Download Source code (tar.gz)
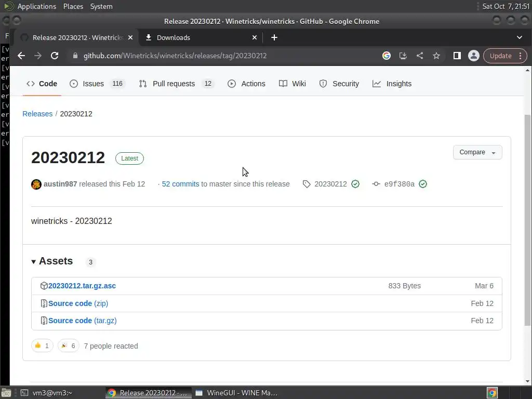532x399 pixels. tap(83, 321)
